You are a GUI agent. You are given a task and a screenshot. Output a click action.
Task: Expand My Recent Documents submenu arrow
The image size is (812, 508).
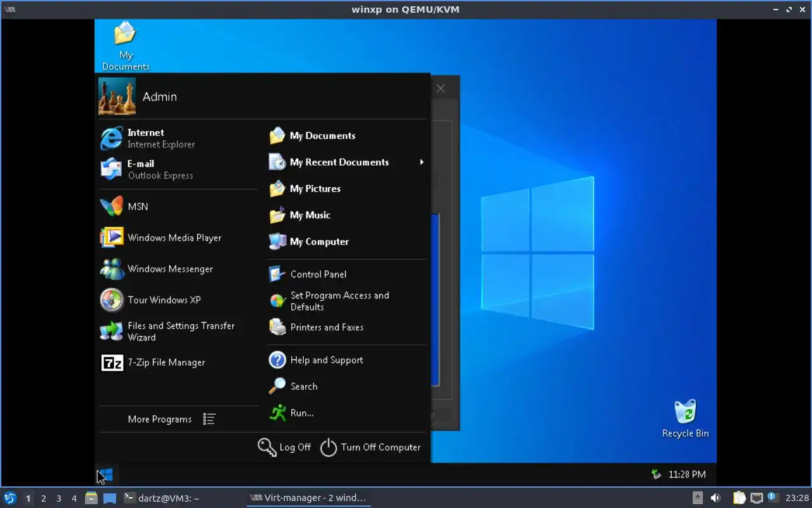click(x=421, y=162)
